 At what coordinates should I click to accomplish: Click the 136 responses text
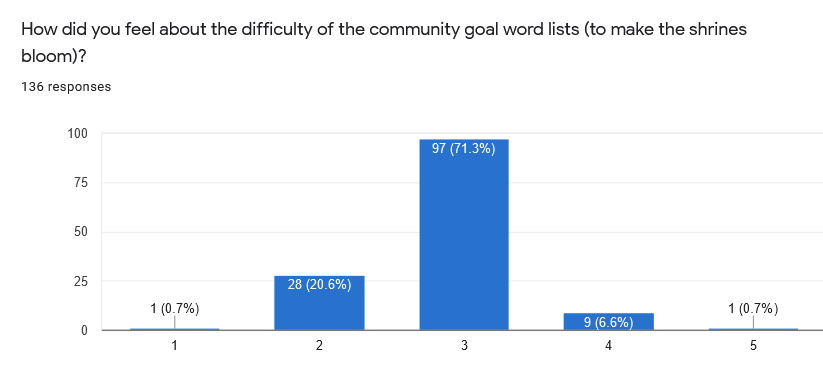pos(66,87)
